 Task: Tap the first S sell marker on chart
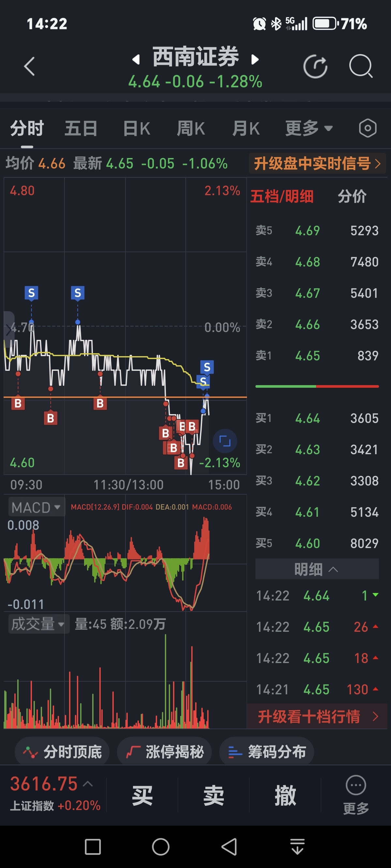coord(31,293)
